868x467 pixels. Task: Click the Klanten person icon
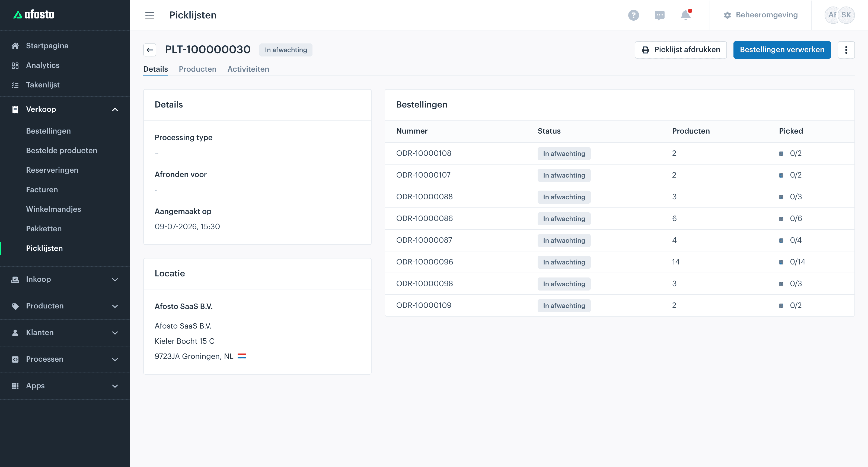click(x=15, y=333)
